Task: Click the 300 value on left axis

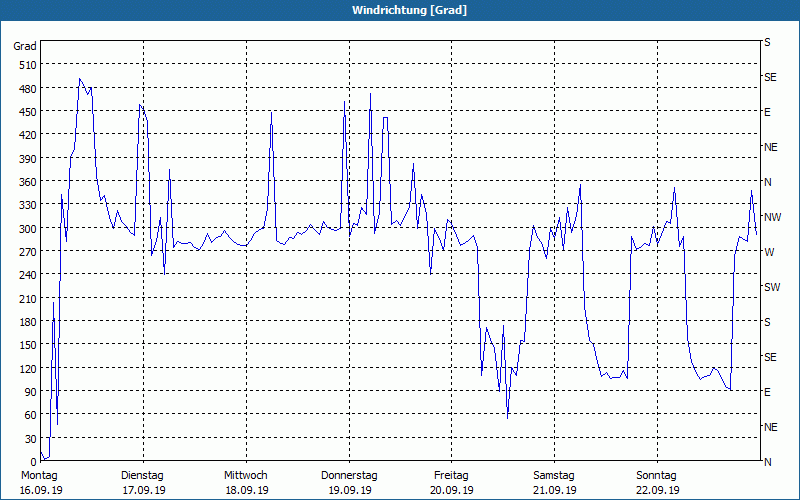Action: (28, 229)
